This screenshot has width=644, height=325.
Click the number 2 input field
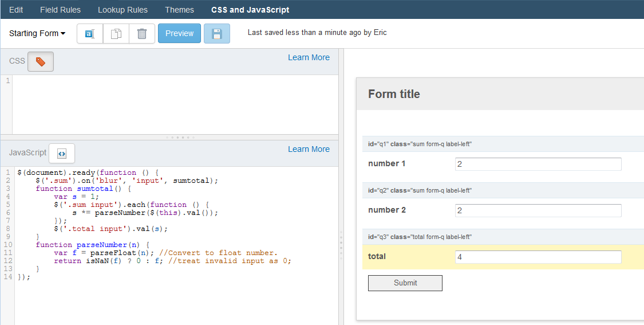pyautogui.click(x=538, y=210)
